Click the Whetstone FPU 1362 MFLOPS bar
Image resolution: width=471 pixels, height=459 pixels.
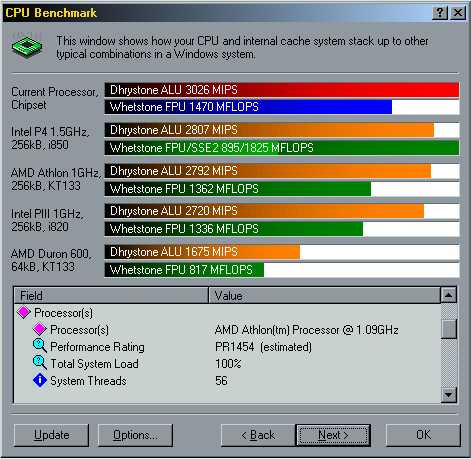pyautogui.click(x=238, y=189)
